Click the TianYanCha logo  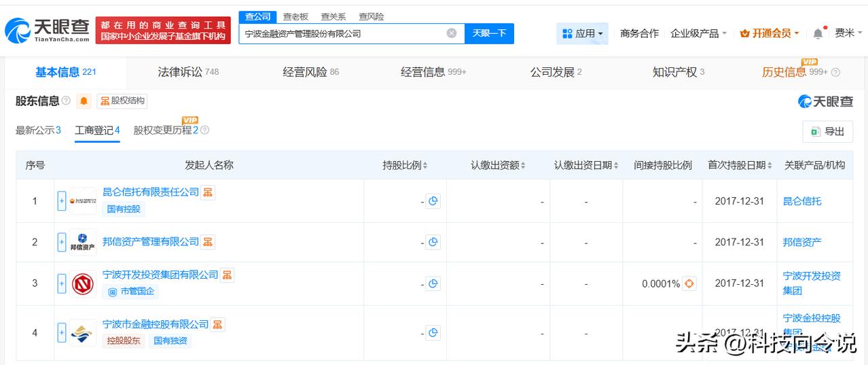point(47,29)
